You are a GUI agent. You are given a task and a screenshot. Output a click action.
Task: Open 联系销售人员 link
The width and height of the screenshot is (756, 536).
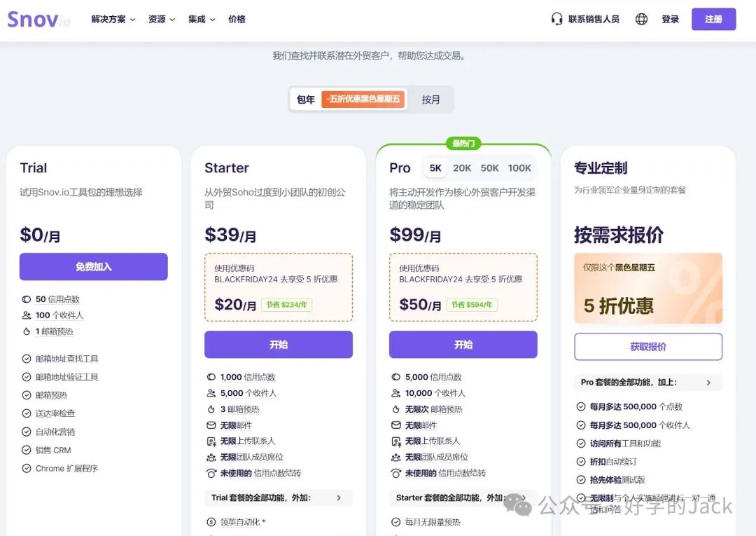click(x=594, y=20)
